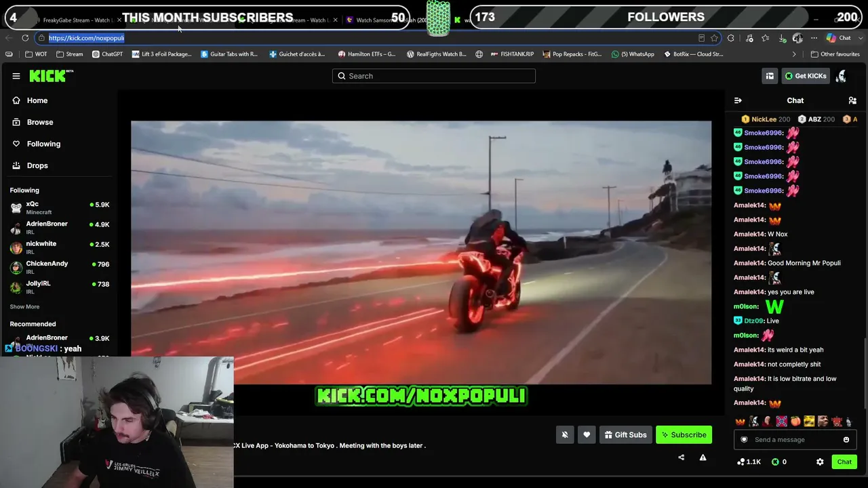The width and height of the screenshot is (868, 488).
Task: Open the browser Chat copilot button
Action: (x=839, y=38)
